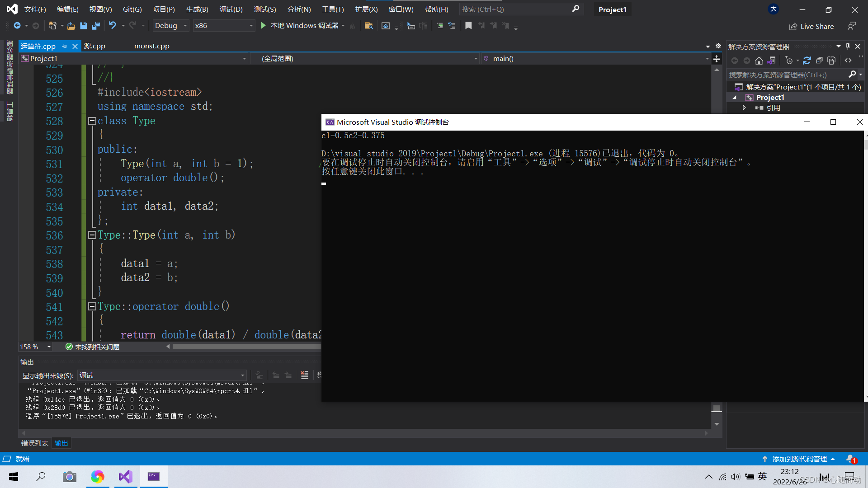Click the Clear All output icon
Screen dimensions: 868x488
coord(305,375)
